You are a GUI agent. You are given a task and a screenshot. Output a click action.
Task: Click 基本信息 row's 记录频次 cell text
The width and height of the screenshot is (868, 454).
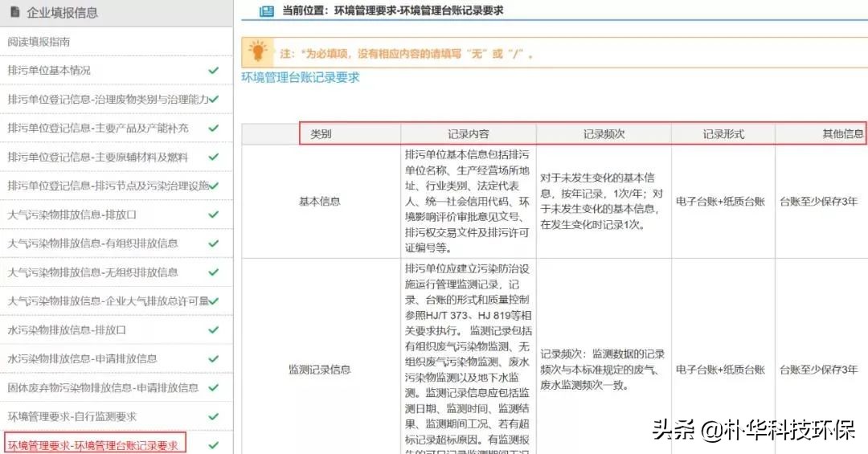(x=602, y=201)
